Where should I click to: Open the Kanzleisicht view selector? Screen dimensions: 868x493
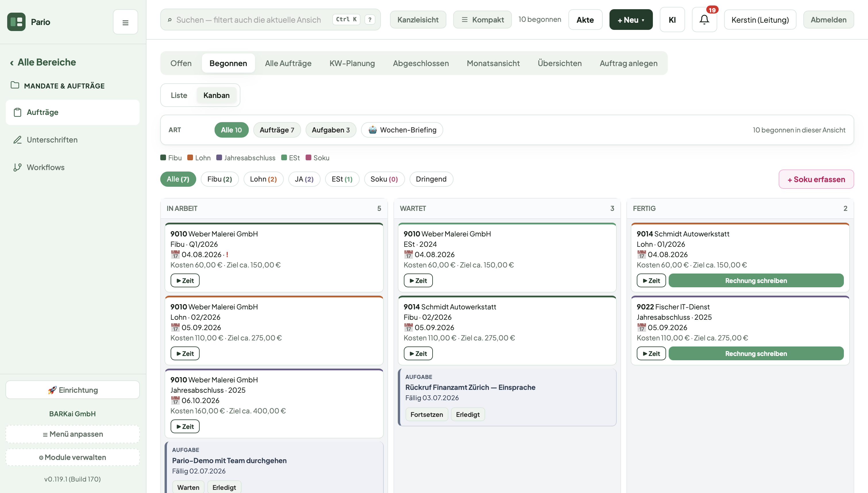coord(418,20)
